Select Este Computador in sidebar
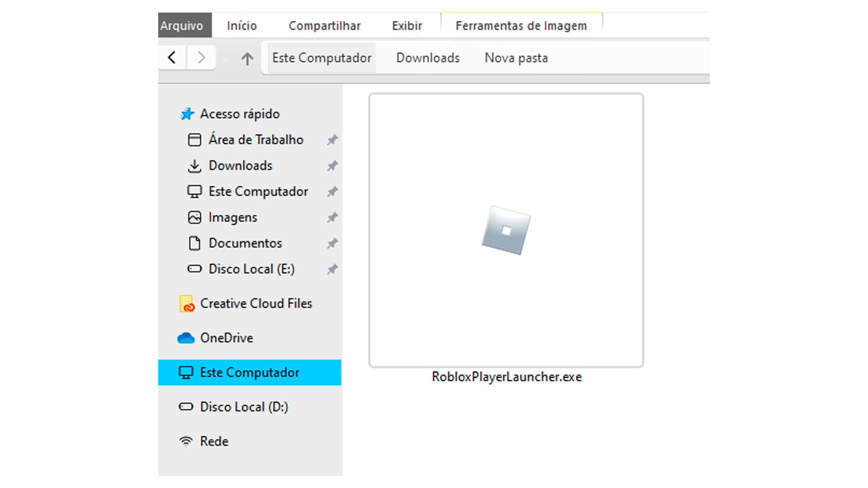This screenshot has width=868, height=488. pyautogui.click(x=249, y=372)
